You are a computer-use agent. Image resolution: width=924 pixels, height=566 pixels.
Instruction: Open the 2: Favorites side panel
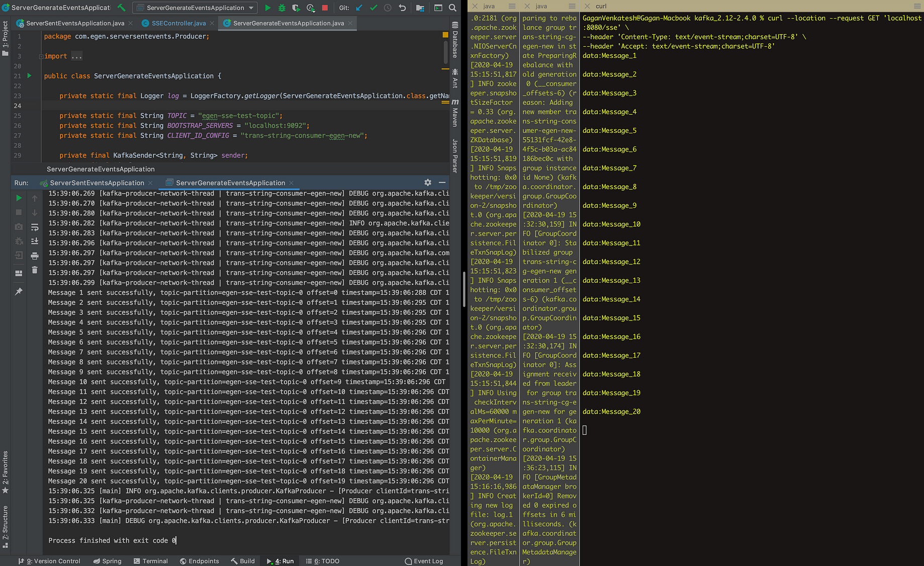pos(5,471)
